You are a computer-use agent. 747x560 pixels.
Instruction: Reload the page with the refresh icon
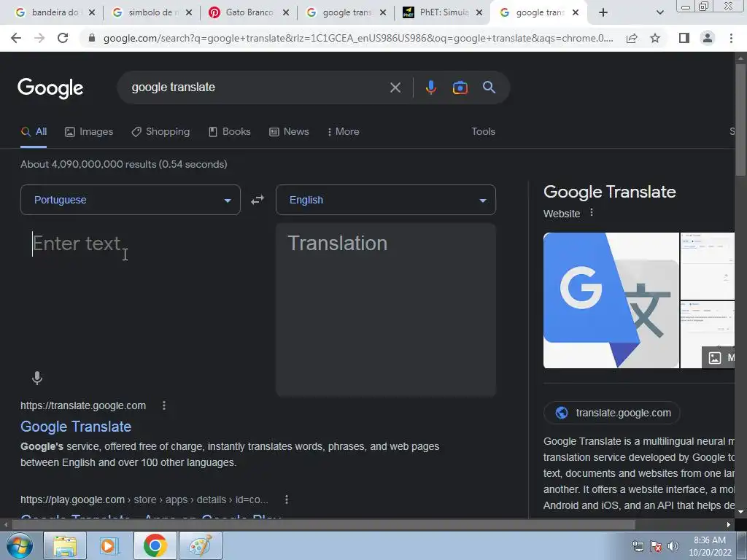[63, 38]
